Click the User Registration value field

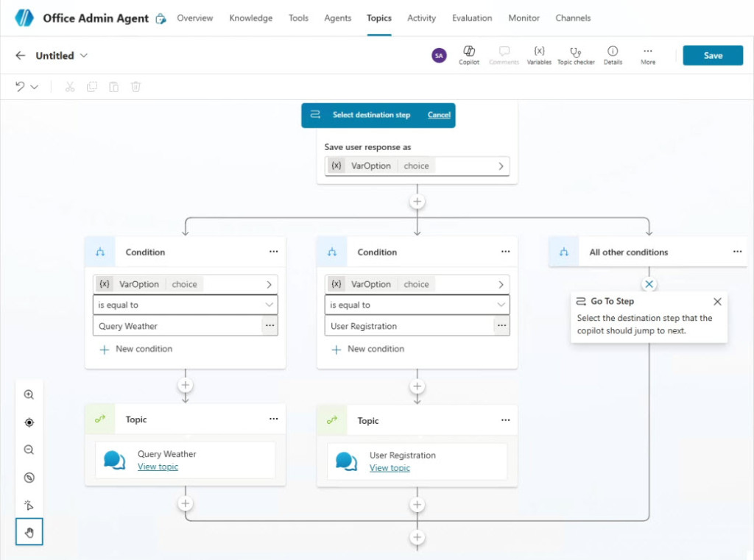409,326
